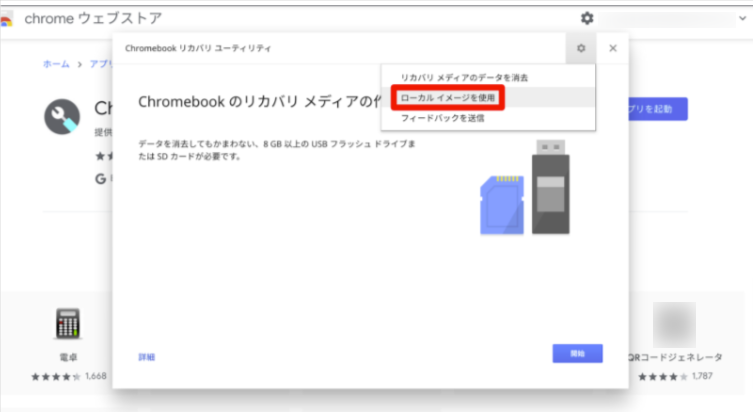Click the SD card illustration
753x412 pixels.
tap(502, 205)
